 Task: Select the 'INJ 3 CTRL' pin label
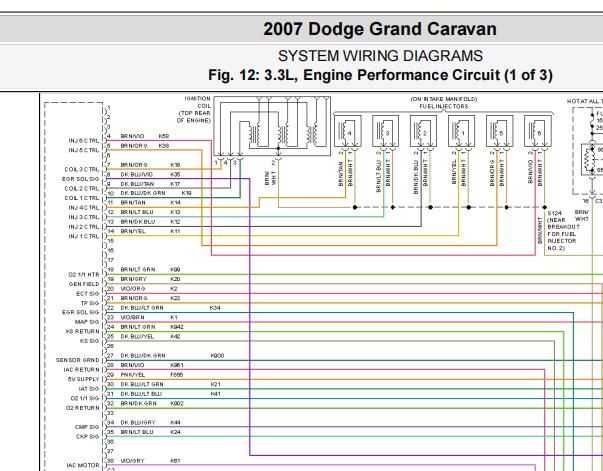coord(84,218)
